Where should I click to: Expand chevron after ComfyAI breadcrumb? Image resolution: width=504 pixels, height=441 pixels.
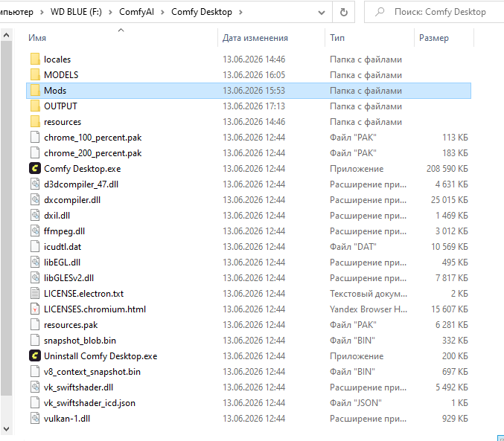click(162, 12)
